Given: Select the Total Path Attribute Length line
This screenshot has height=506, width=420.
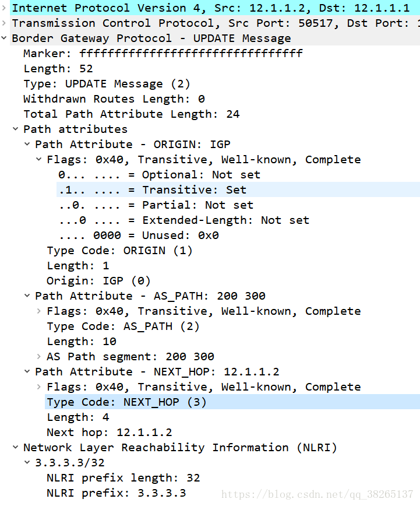Looking at the screenshot, I should 131,114.
